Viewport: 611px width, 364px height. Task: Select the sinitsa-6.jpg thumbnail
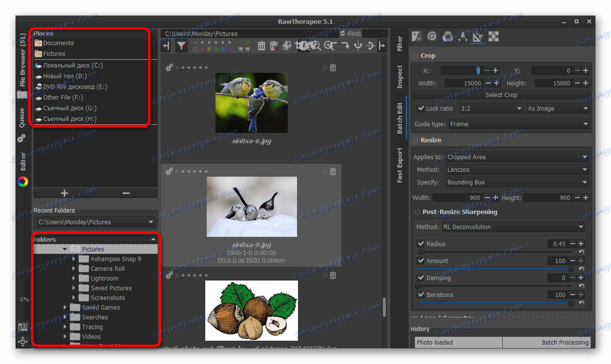click(x=251, y=103)
